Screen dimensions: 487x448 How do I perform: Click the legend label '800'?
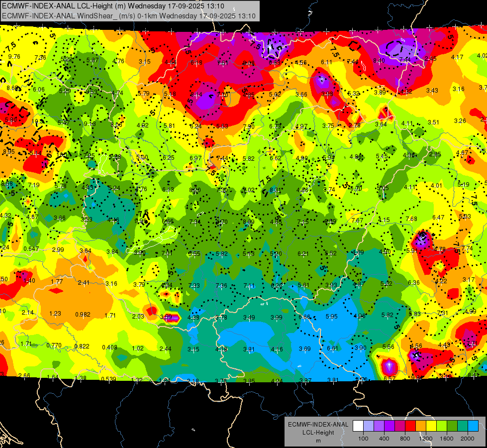tap(405, 439)
